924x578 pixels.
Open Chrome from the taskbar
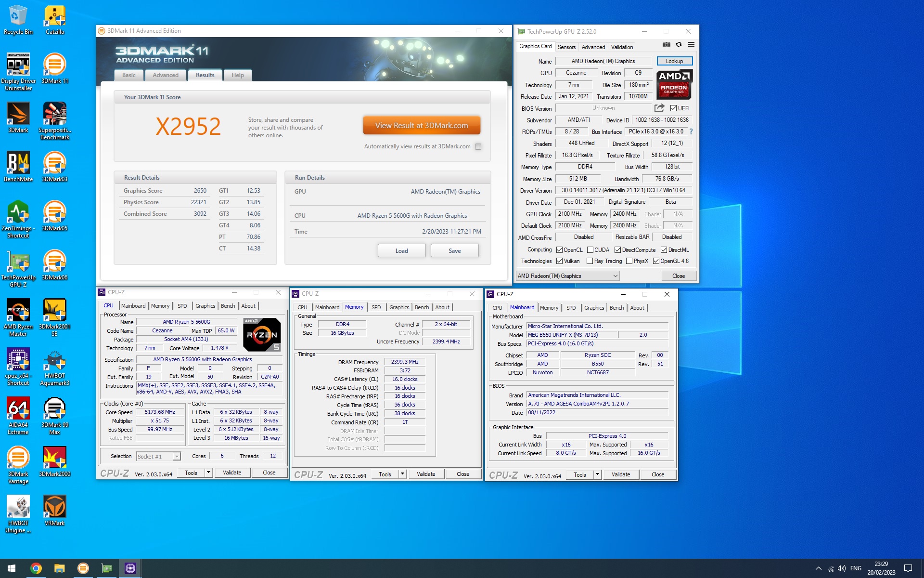[x=36, y=568]
